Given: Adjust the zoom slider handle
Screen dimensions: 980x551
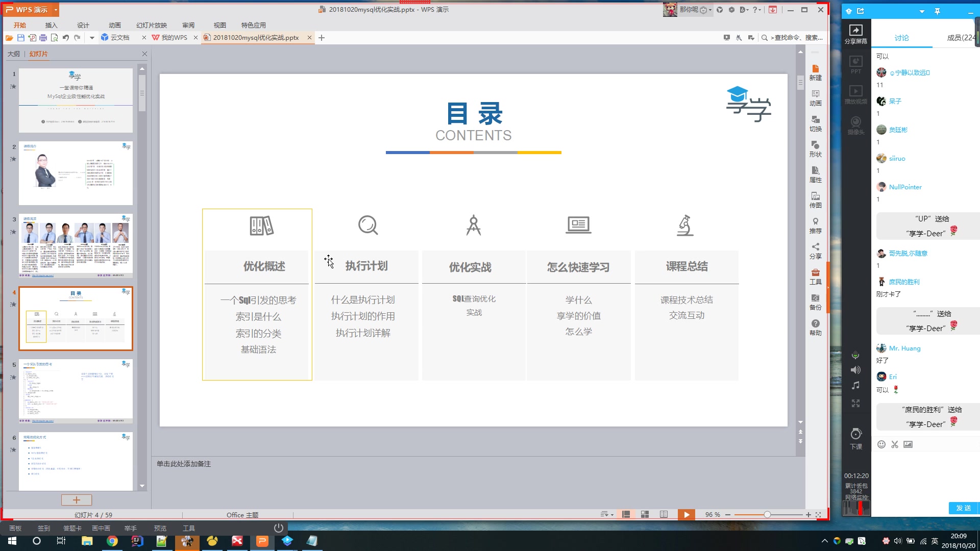Looking at the screenshot, I should (x=767, y=514).
